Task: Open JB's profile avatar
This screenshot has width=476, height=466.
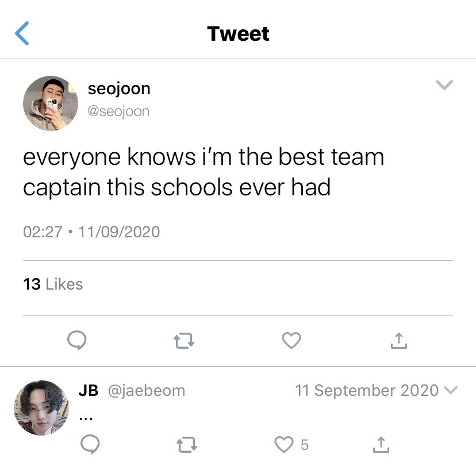Action: (41, 408)
